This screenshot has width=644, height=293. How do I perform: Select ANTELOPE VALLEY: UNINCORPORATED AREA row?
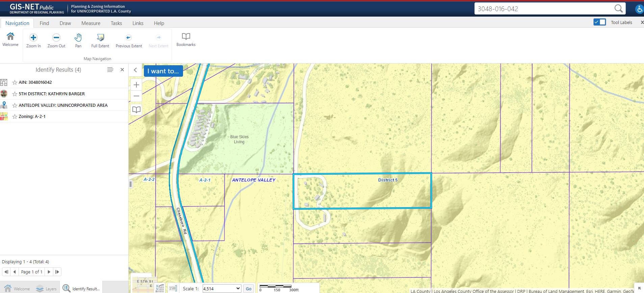click(64, 105)
